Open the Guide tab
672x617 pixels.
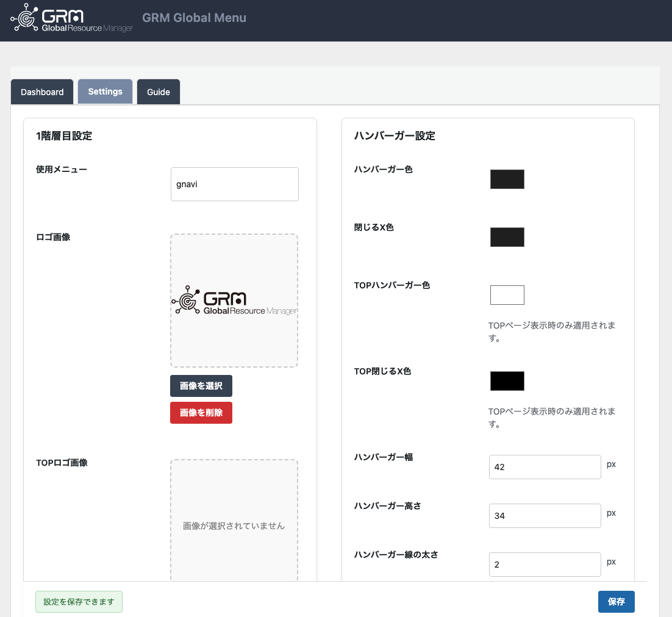(159, 91)
